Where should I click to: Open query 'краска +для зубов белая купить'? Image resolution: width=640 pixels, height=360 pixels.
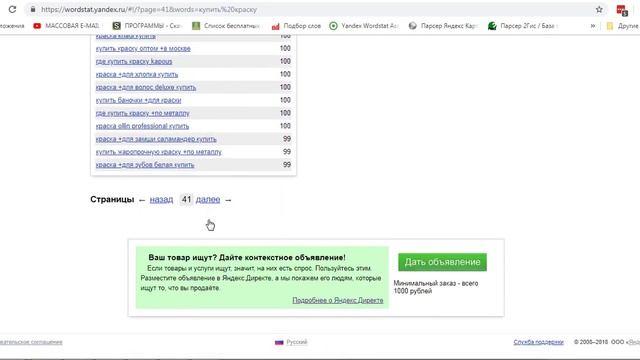[x=145, y=165]
